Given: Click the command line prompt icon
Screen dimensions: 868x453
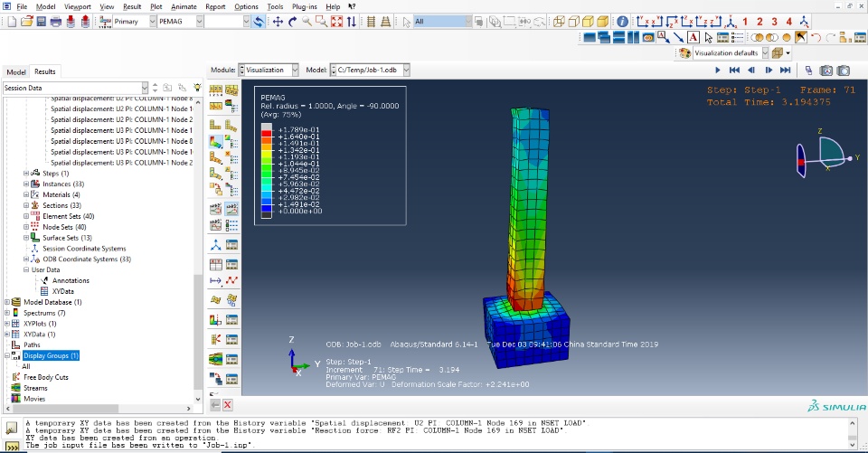Looking at the screenshot, I should 12,445.
